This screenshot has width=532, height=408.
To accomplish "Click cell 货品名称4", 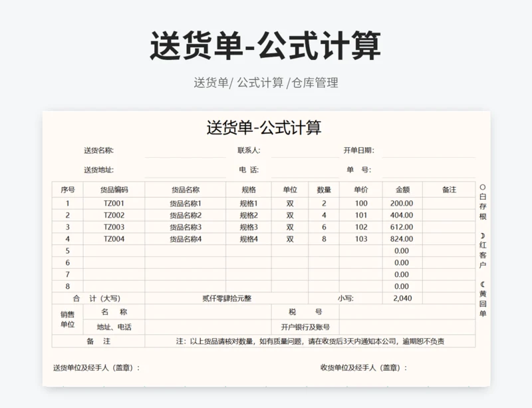I will (186, 239).
